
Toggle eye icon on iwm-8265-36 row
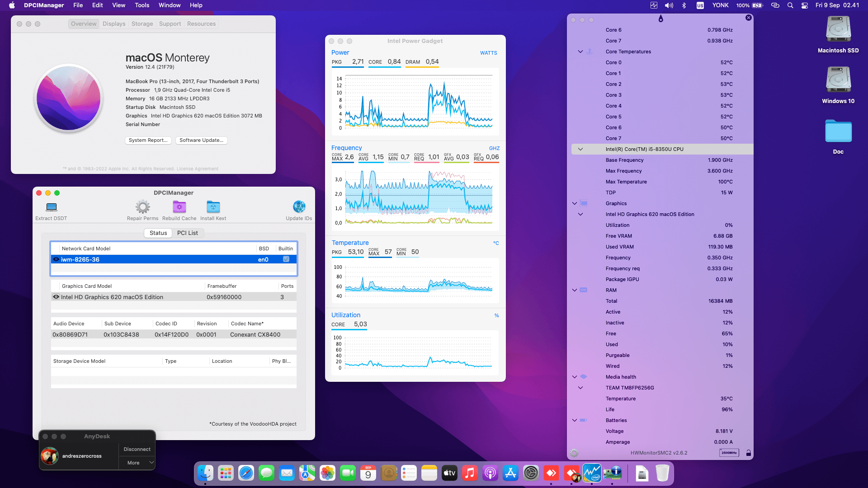(56, 259)
